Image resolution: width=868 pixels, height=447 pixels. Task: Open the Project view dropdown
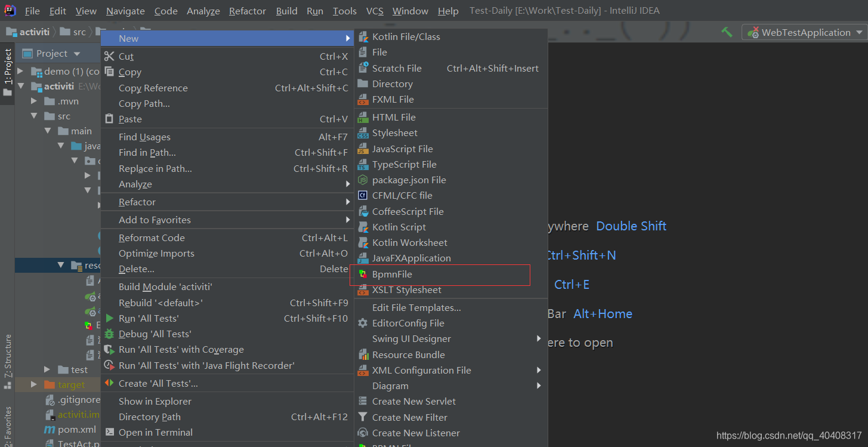pos(77,54)
